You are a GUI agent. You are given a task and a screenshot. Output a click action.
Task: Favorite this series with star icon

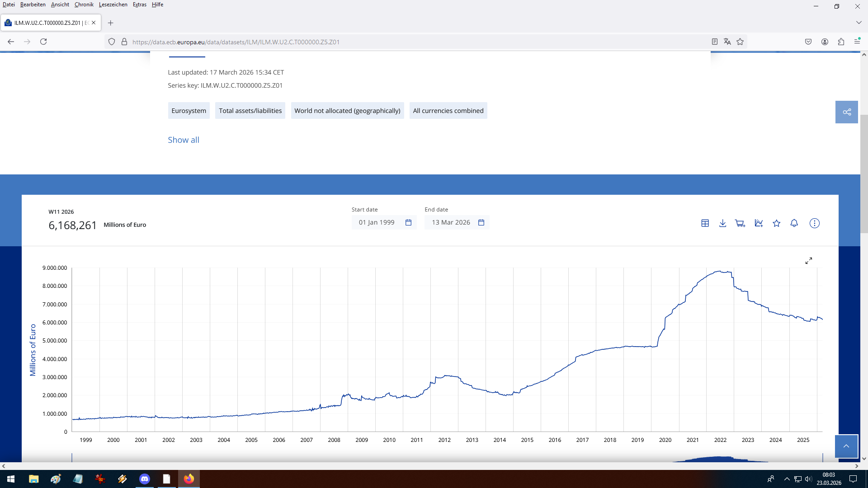click(x=776, y=223)
